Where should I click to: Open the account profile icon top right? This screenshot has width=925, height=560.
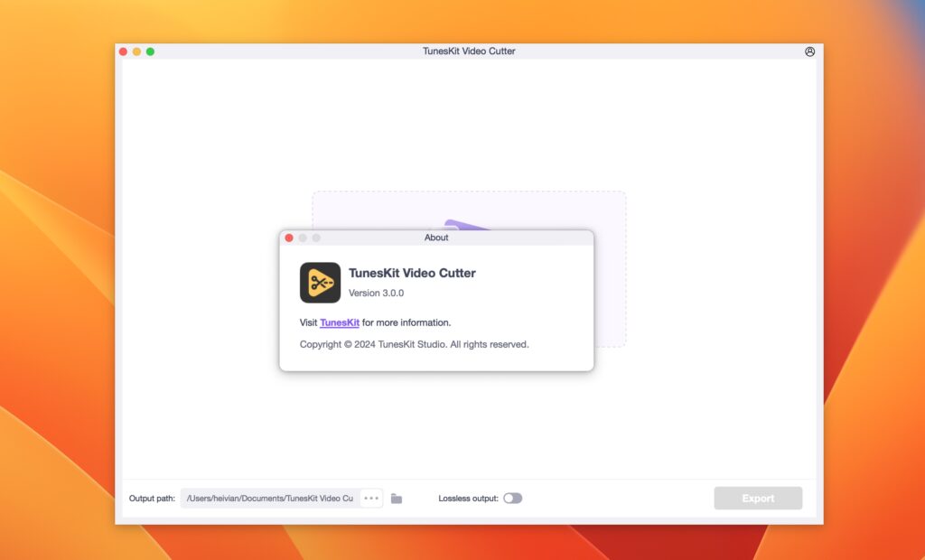809,51
